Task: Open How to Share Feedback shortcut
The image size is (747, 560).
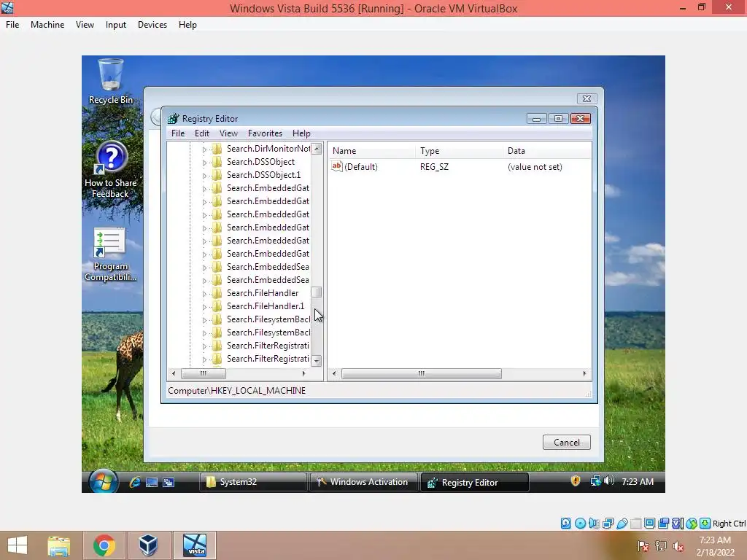Action: click(x=111, y=169)
